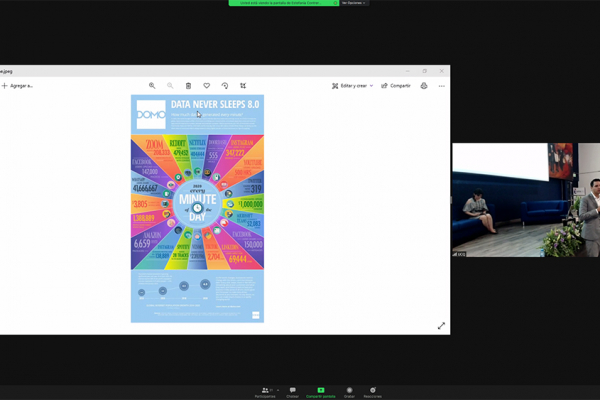Click the green screen-sharing notification bar
Viewport: 600px width, 400px height.
click(284, 3)
